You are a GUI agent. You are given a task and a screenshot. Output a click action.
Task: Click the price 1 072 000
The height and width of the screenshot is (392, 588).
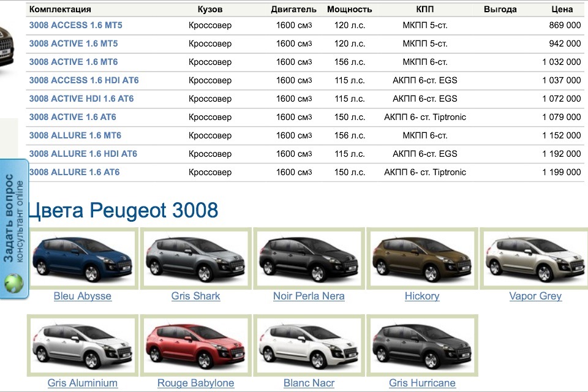(x=562, y=99)
